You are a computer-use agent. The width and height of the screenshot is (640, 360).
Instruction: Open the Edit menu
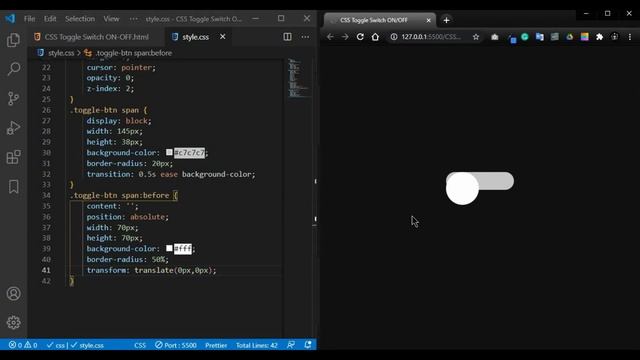coord(50,19)
